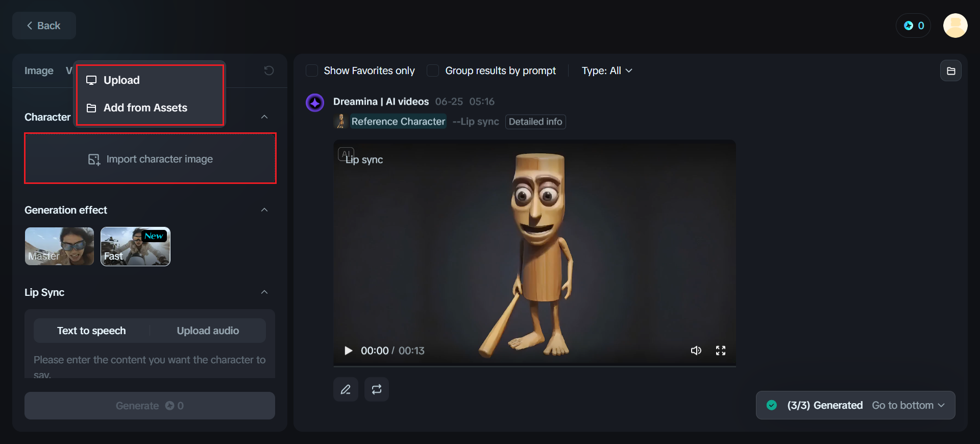This screenshot has width=980, height=444.
Task: Toggle Show Favorites only checkbox
Action: tap(312, 71)
